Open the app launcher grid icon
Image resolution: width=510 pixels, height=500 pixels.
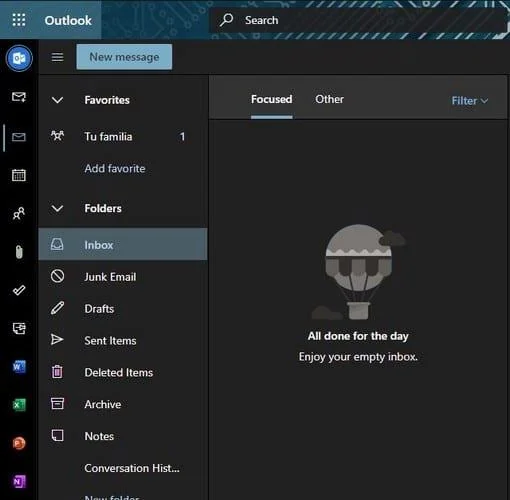tap(19, 20)
